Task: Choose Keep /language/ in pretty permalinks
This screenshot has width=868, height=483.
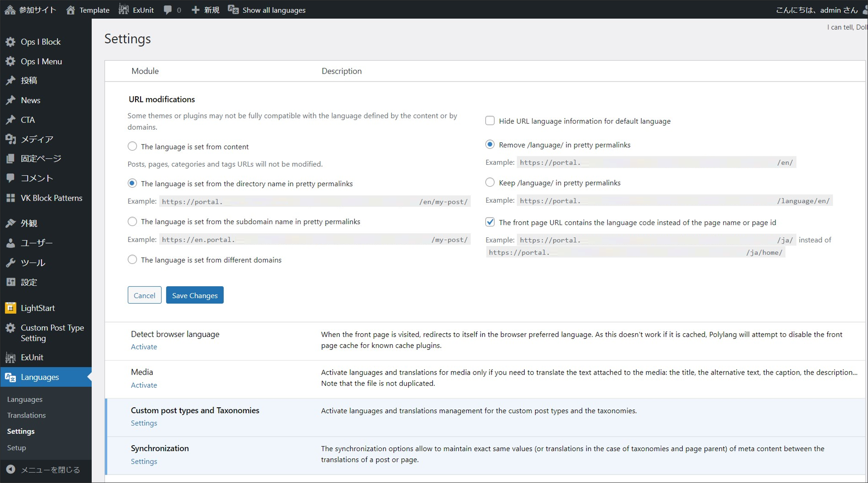Action: click(x=490, y=182)
